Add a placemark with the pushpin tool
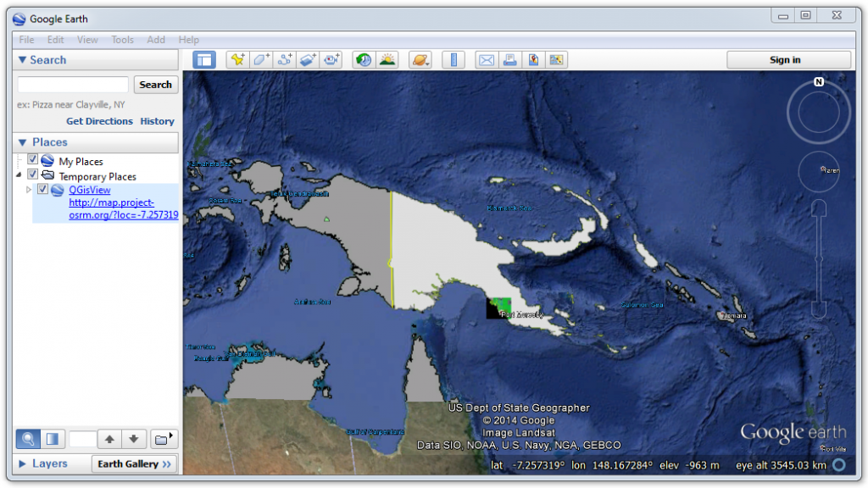The height and width of the screenshot is (488, 868). [x=238, y=60]
